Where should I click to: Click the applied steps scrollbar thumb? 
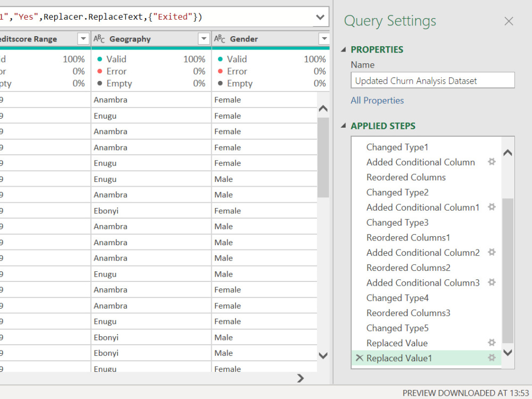508,271
